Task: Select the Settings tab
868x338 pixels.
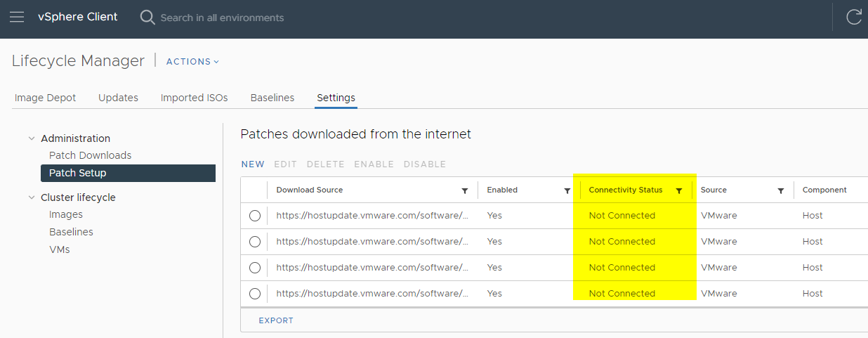Action: coord(336,98)
